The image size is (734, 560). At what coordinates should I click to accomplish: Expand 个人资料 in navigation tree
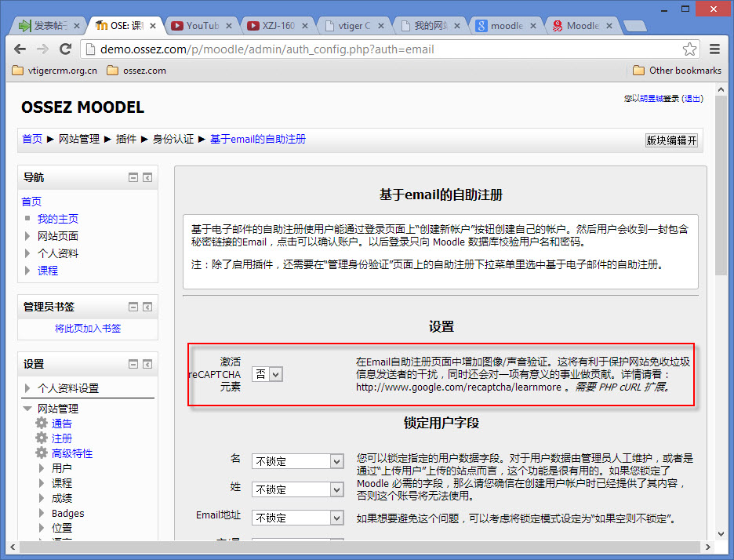coord(27,253)
